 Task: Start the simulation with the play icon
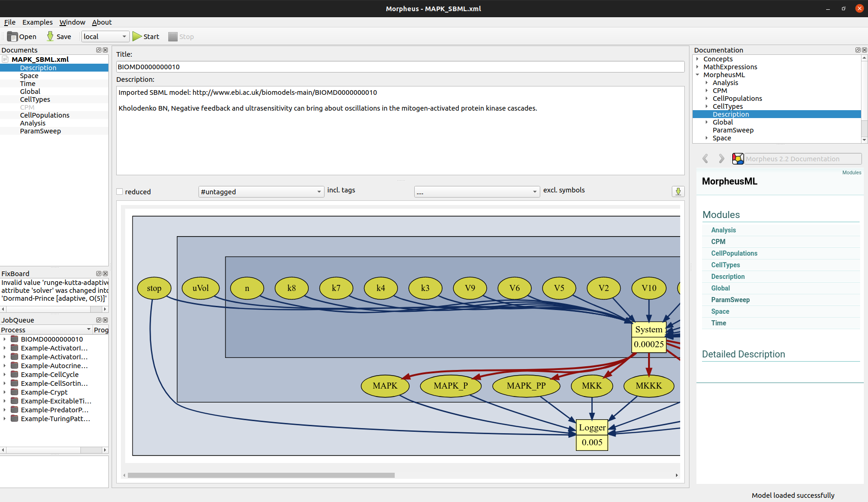point(137,36)
